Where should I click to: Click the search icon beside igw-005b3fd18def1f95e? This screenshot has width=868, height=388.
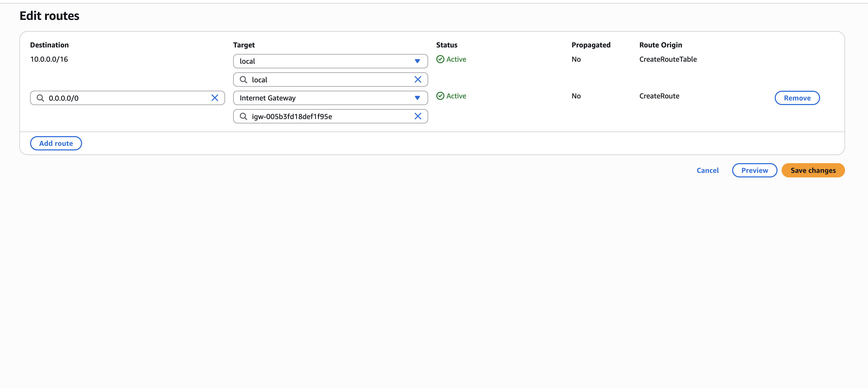(x=243, y=116)
